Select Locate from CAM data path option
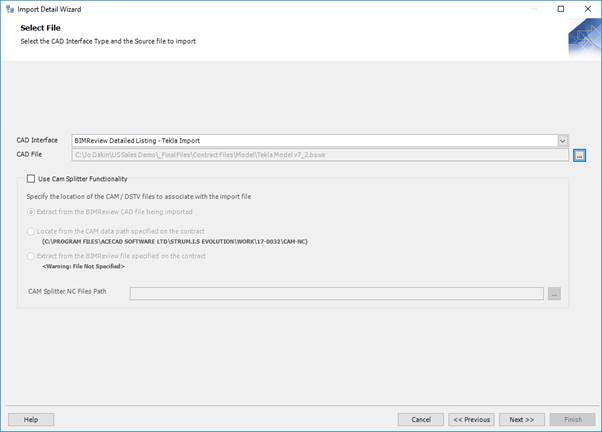Image resolution: width=602 pixels, height=432 pixels. tap(31, 231)
